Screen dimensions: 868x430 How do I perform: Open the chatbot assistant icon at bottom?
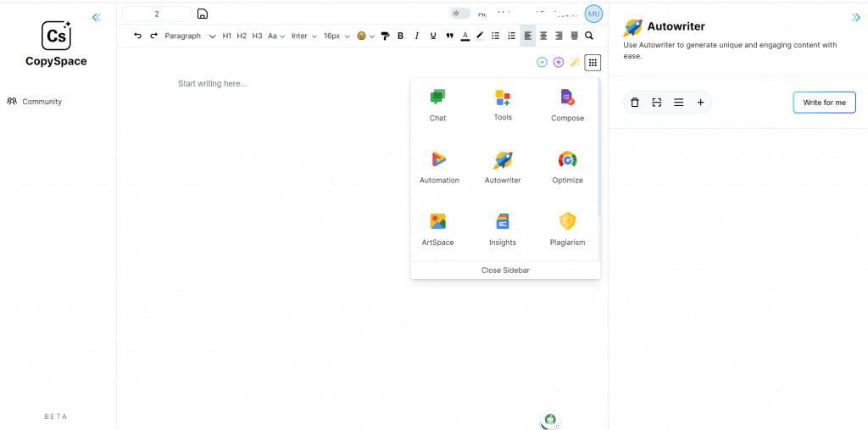tap(550, 420)
